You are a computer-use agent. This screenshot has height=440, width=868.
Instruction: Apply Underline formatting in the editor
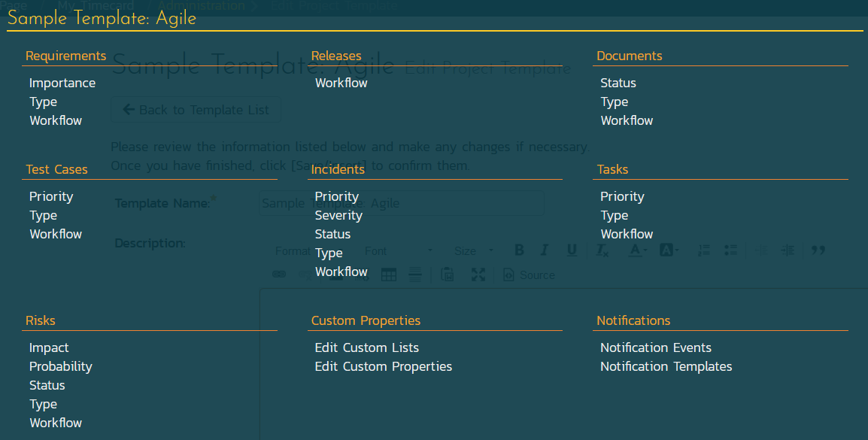click(572, 250)
